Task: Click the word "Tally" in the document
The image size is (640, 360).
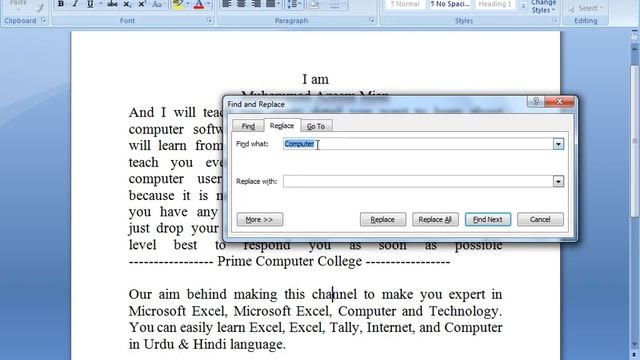Action: tap(344, 328)
